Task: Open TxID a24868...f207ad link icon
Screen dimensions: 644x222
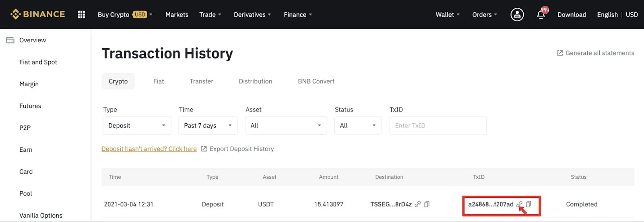Action: (x=519, y=204)
